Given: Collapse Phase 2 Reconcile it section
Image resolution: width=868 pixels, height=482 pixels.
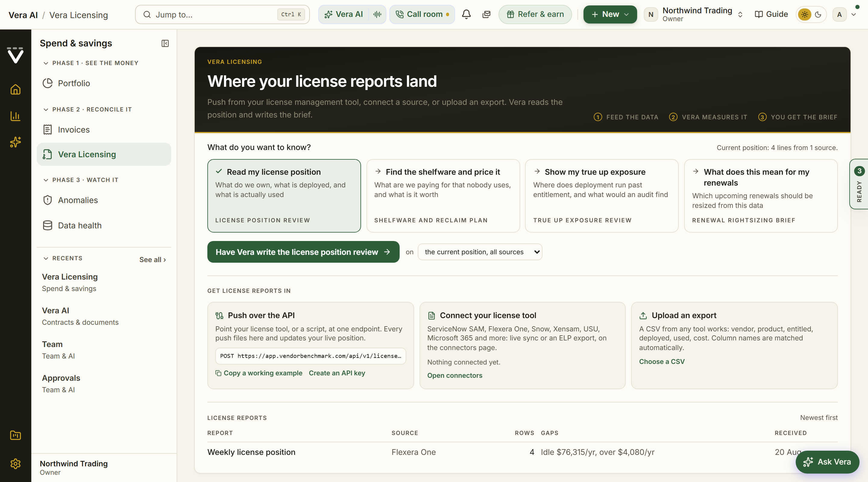Looking at the screenshot, I should coord(88,109).
